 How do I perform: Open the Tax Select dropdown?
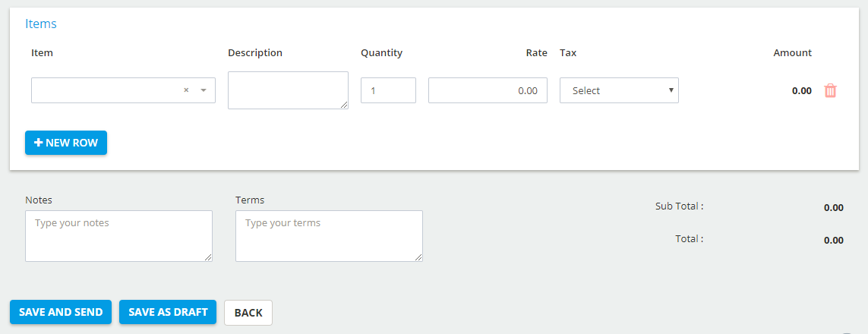coord(619,90)
